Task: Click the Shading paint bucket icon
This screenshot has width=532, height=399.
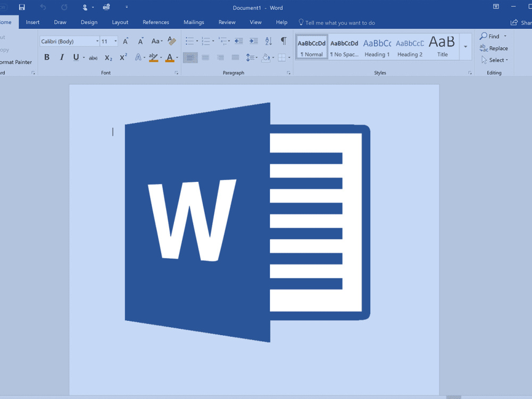Action: [267, 57]
